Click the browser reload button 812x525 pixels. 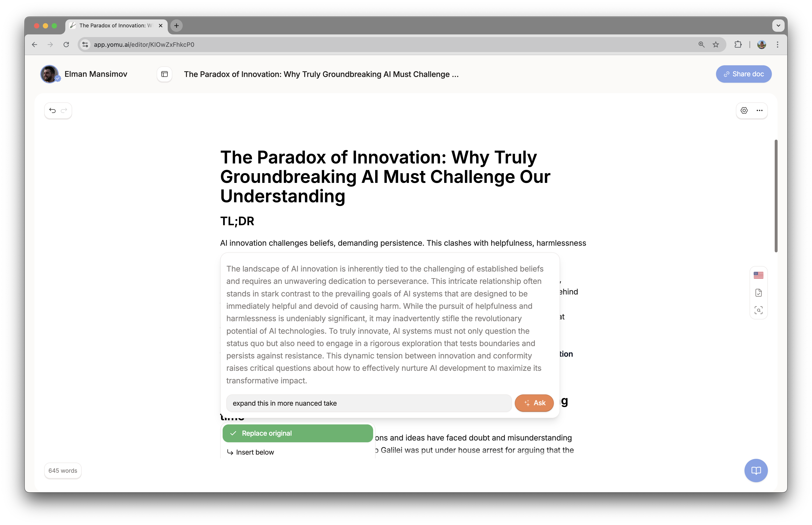(x=66, y=44)
